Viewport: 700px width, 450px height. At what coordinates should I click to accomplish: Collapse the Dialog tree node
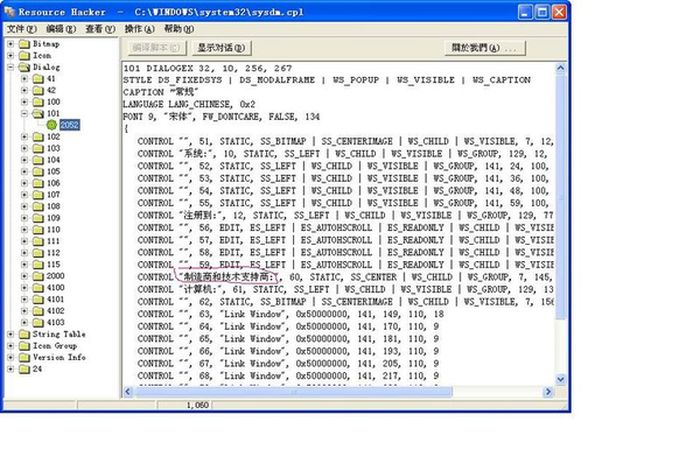point(10,67)
